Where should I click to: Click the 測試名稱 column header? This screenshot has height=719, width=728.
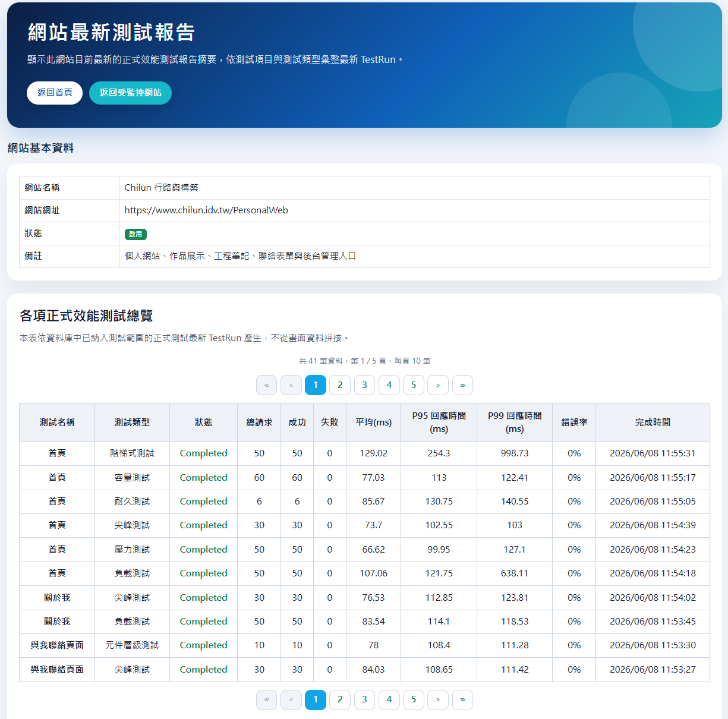pos(57,422)
